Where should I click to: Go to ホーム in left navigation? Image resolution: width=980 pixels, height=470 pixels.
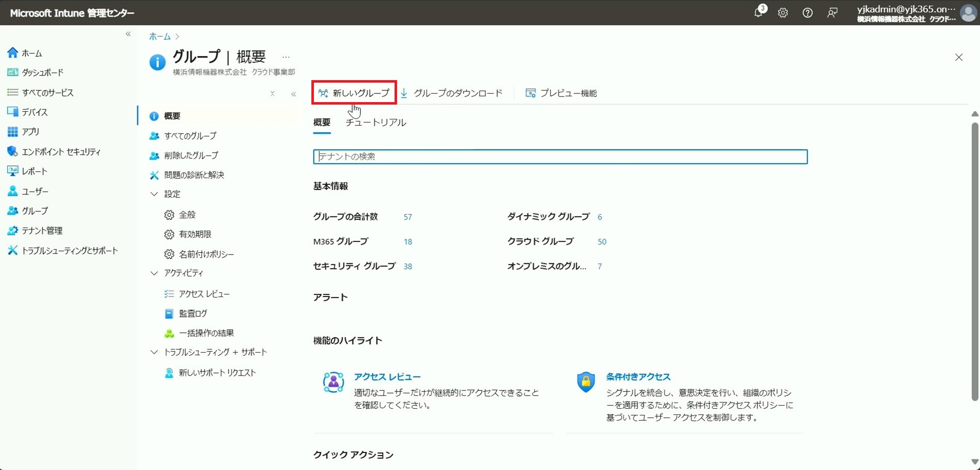click(x=32, y=53)
